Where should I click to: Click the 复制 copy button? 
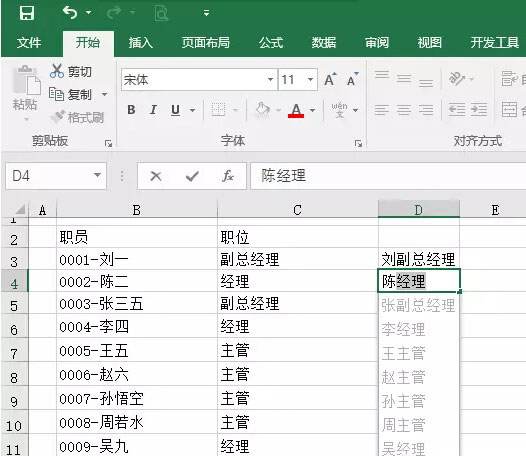[70, 94]
